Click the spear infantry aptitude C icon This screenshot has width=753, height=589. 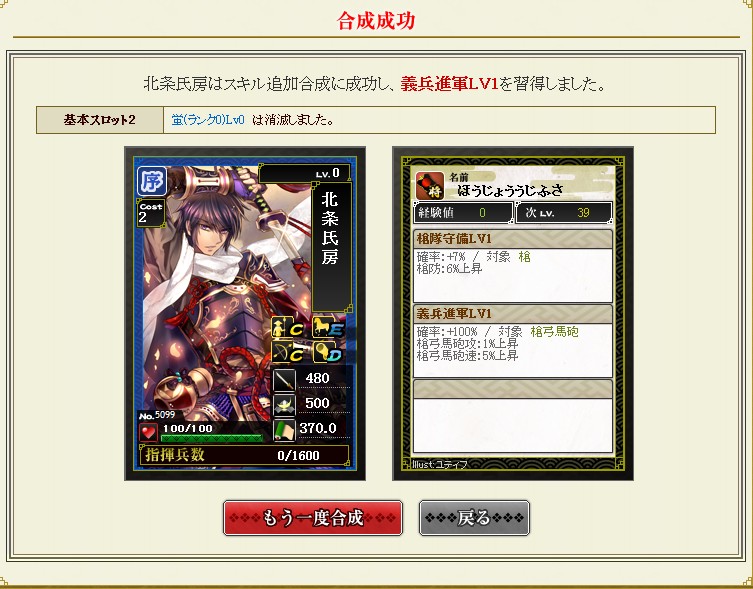coord(289,328)
